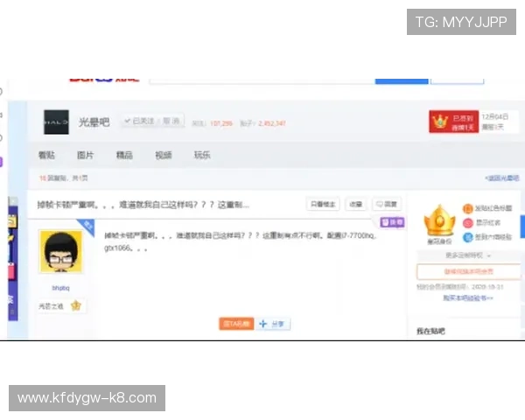Click the red 已签到 crown sign-in button
Screen dimensions: 525x420
(454, 122)
